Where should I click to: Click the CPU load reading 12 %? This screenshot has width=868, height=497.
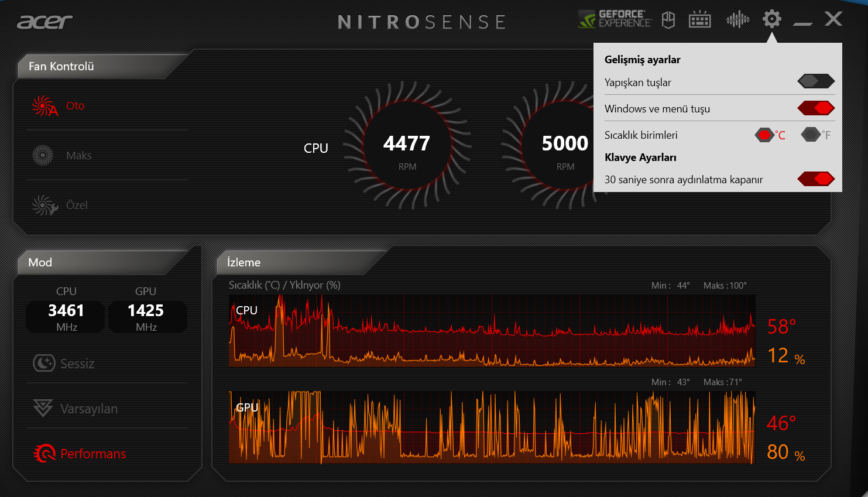point(786,356)
